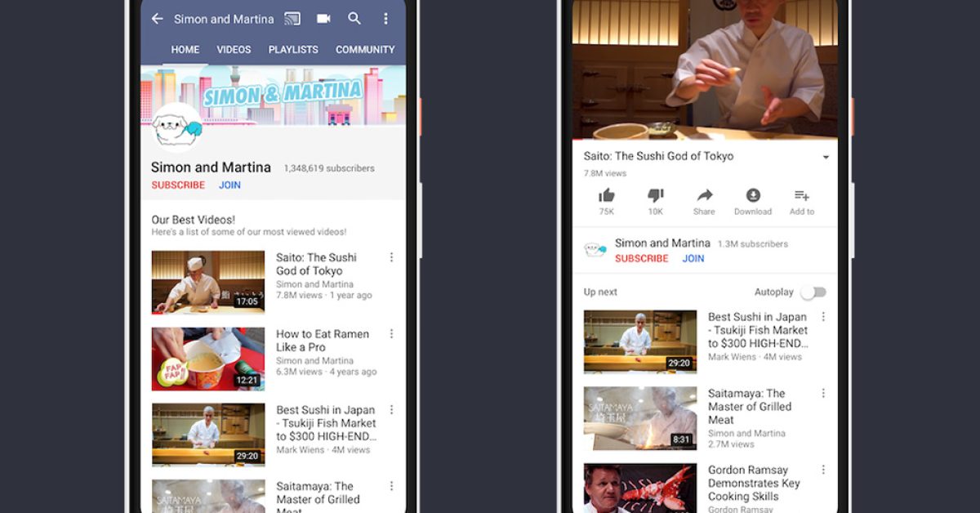Tap the Share arrow icon
This screenshot has width=980, height=513.
704,196
